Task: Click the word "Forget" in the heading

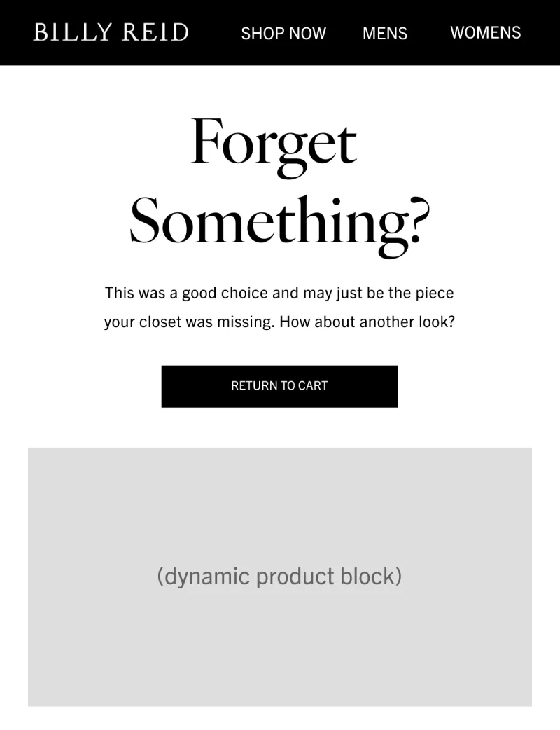Action: (x=274, y=144)
